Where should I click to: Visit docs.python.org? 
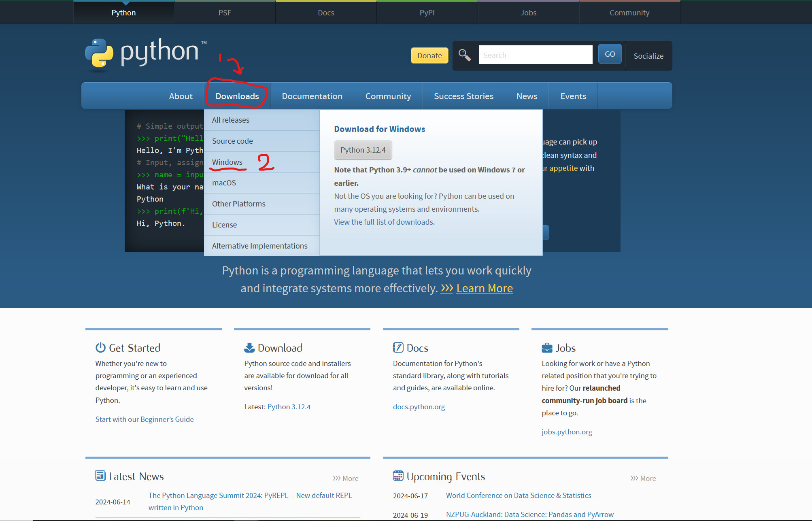[419, 406]
